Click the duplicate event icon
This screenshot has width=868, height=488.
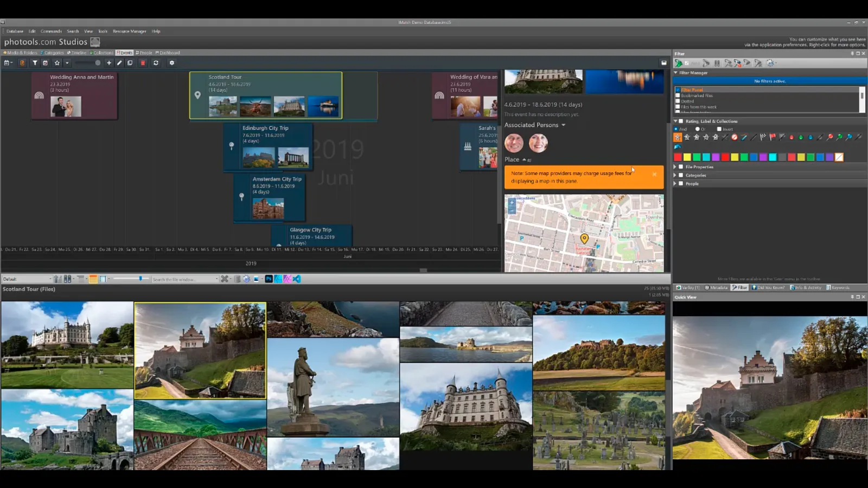pyautogui.click(x=130, y=63)
